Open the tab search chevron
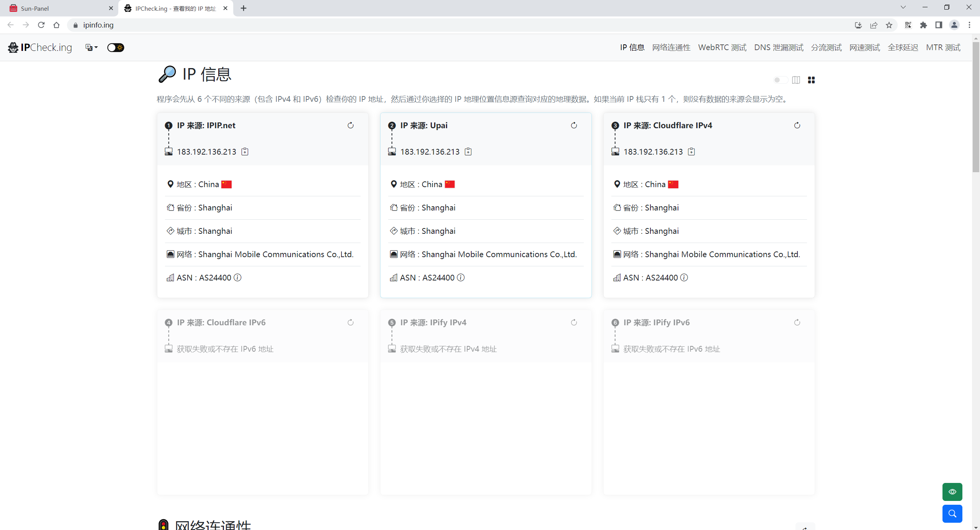 pyautogui.click(x=903, y=7)
